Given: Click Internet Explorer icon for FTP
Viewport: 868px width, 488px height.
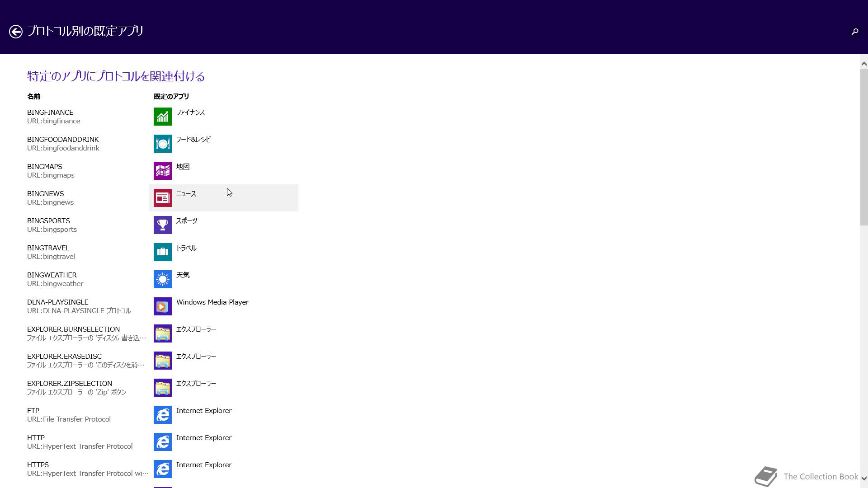Looking at the screenshot, I should click(163, 415).
